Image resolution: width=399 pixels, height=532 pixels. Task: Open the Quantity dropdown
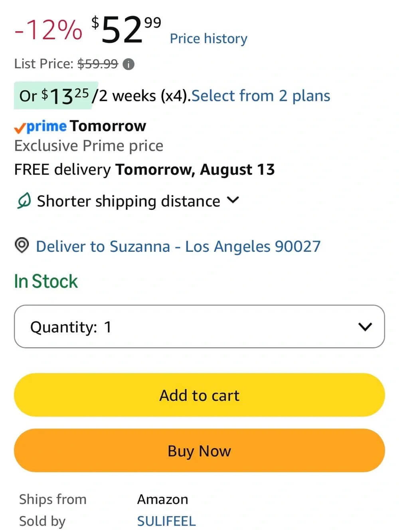[x=199, y=326]
